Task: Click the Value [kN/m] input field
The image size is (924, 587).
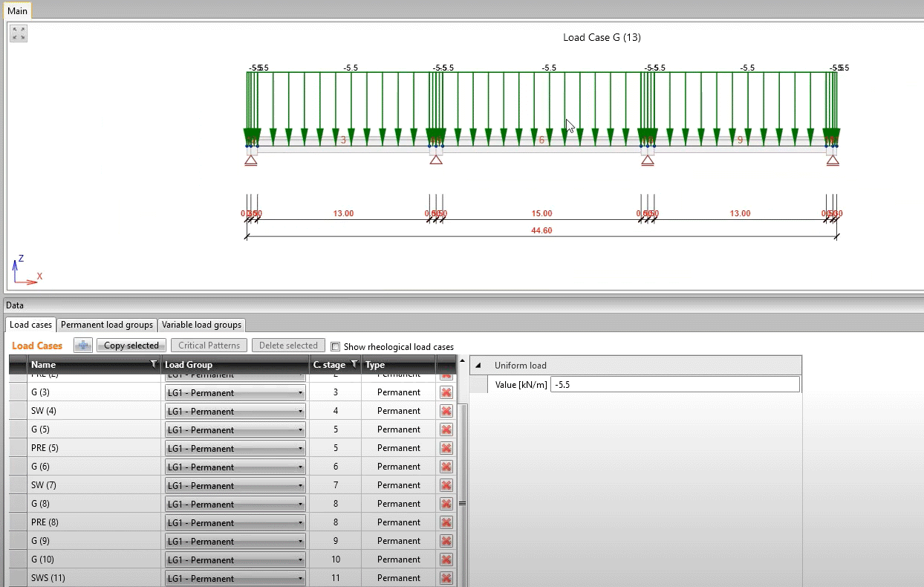Action: pos(674,384)
